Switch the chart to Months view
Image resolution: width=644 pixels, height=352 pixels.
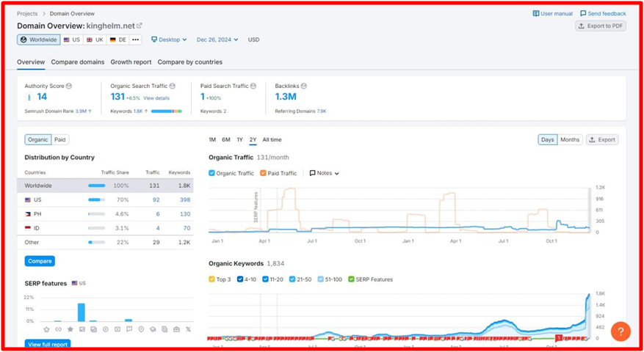(570, 139)
